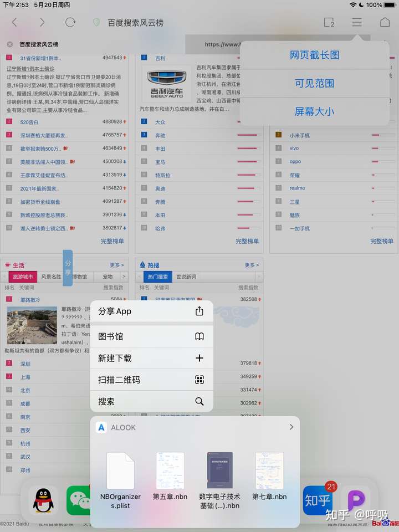
Task: Click the 耶路撒冷 photo thumbnail
Action: pos(32,325)
